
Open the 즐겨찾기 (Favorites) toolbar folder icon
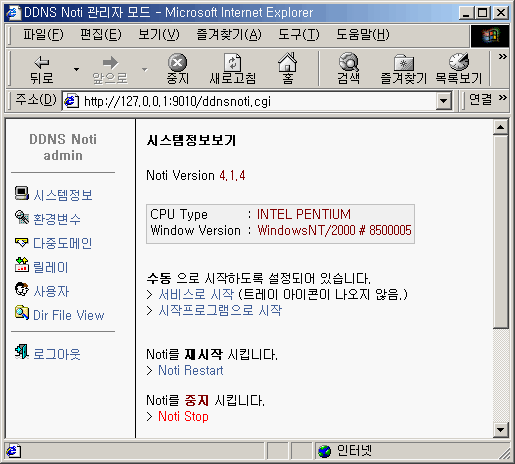[x=403, y=62]
